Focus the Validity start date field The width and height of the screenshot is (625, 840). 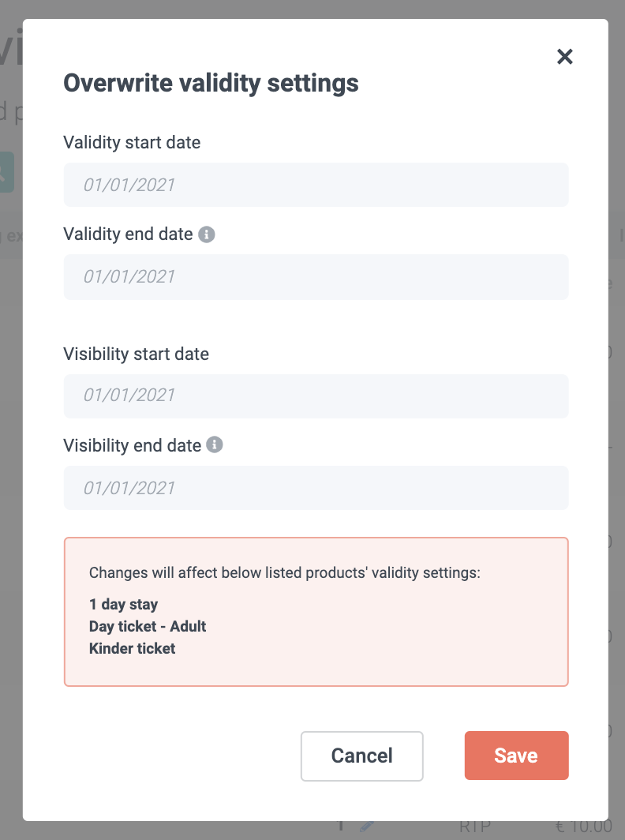(316, 185)
